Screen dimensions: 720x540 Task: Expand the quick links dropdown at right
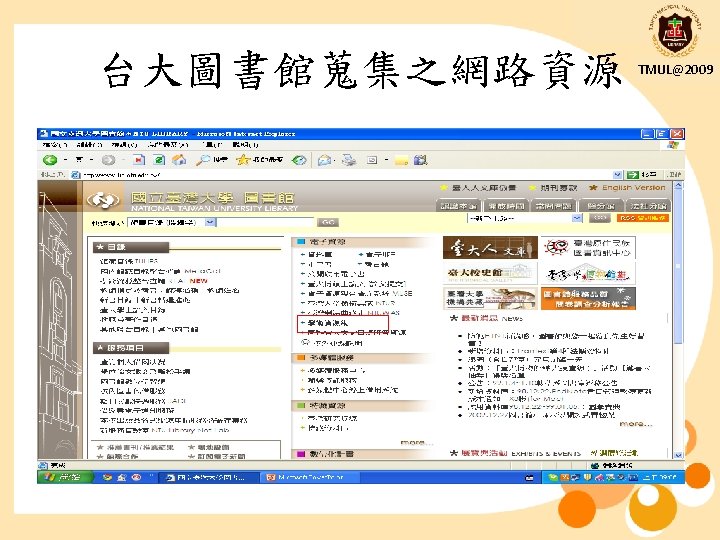[x=577, y=218]
